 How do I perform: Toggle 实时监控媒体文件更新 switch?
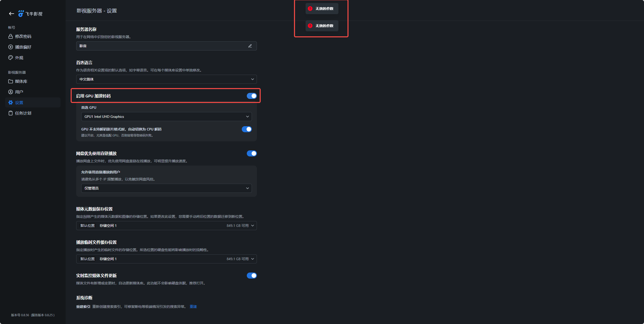point(252,276)
